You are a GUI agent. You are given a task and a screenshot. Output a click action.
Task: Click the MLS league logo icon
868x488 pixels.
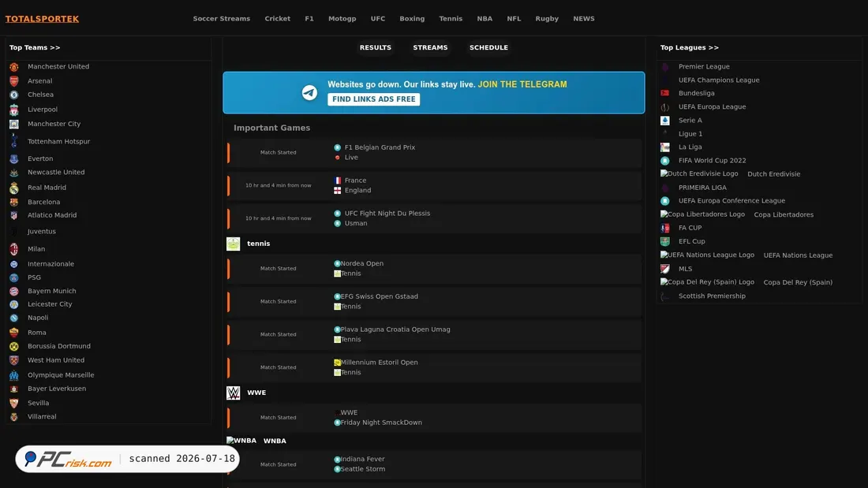(x=665, y=269)
